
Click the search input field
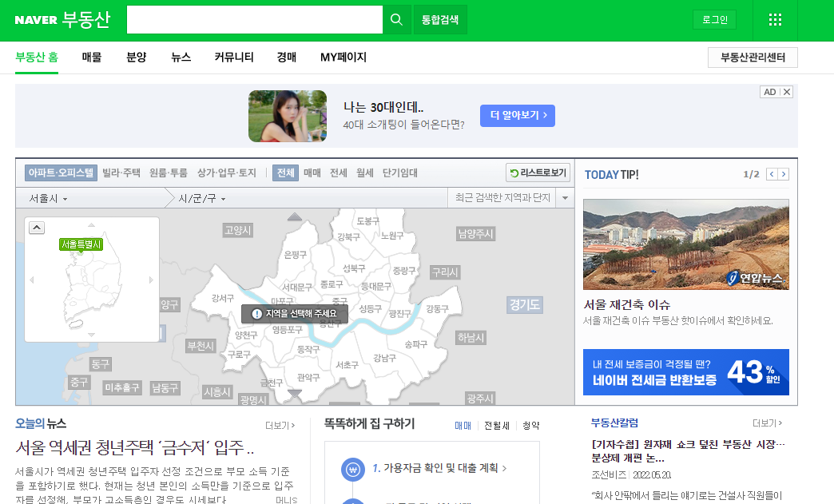pyautogui.click(x=254, y=20)
